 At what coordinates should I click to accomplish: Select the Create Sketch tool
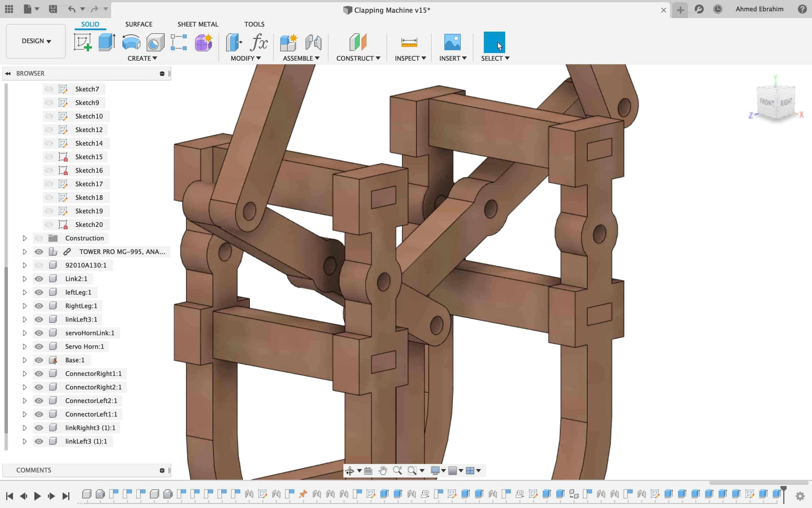(83, 42)
